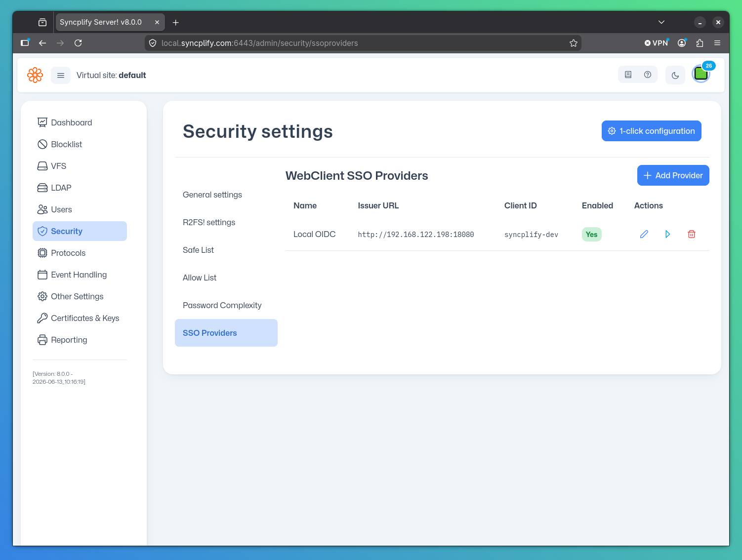Launch the 1-click configuration button
The image size is (742, 560).
tap(652, 131)
